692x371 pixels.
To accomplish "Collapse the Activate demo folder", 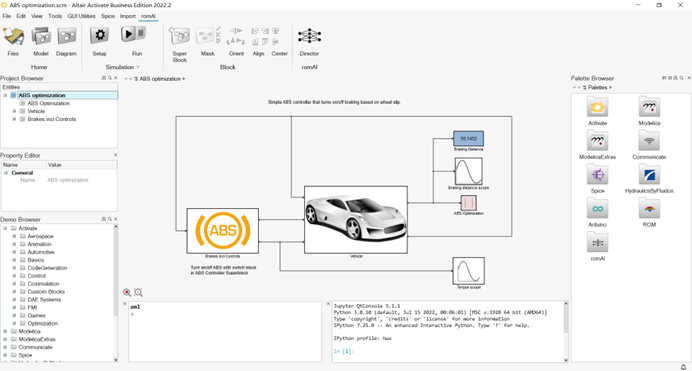I will click(x=5, y=228).
